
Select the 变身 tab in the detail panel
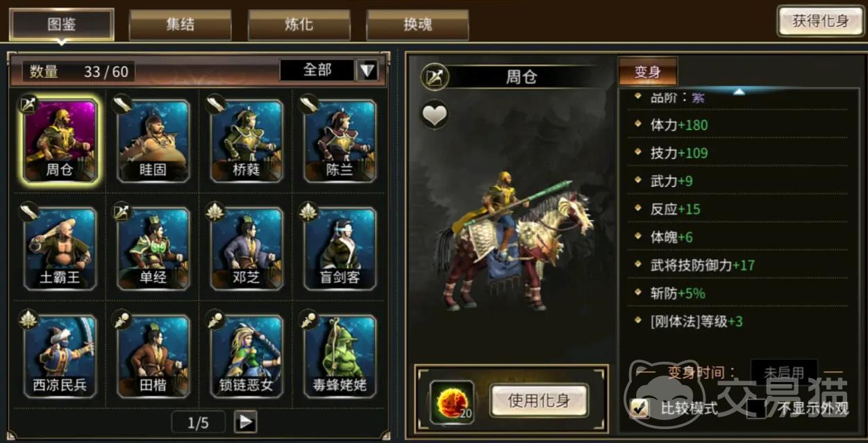(x=647, y=72)
